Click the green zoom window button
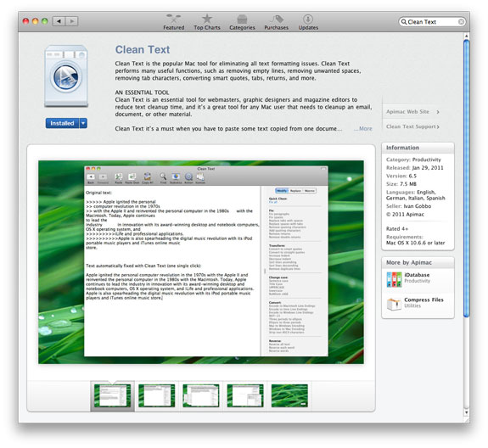Image resolution: width=488 pixels, height=448 pixels. [x=44, y=21]
